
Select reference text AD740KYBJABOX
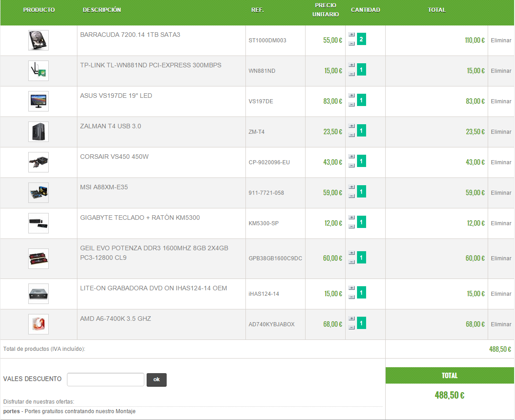tap(272, 324)
